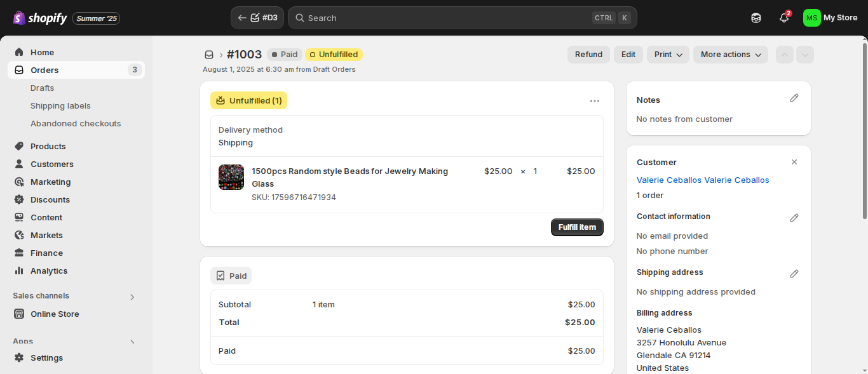The height and width of the screenshot is (374, 868).
Task: Edit order notes with the pencil icon
Action: 794,98
